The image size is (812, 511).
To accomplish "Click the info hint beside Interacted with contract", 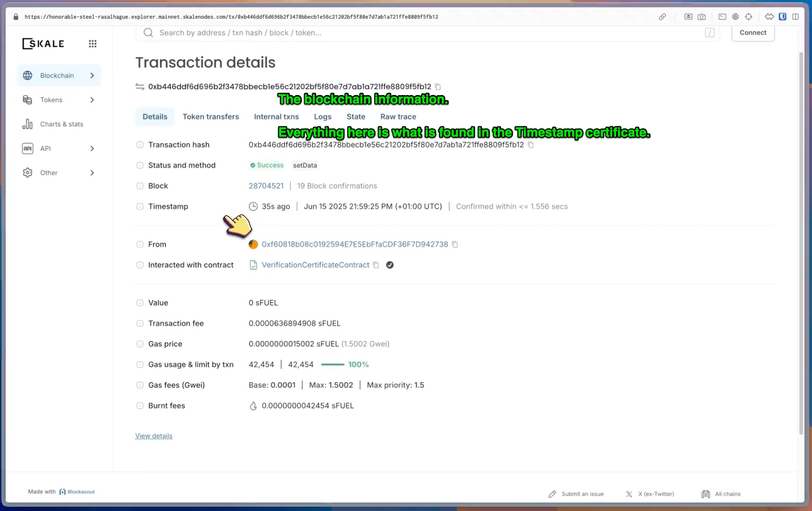I will pyautogui.click(x=140, y=265).
